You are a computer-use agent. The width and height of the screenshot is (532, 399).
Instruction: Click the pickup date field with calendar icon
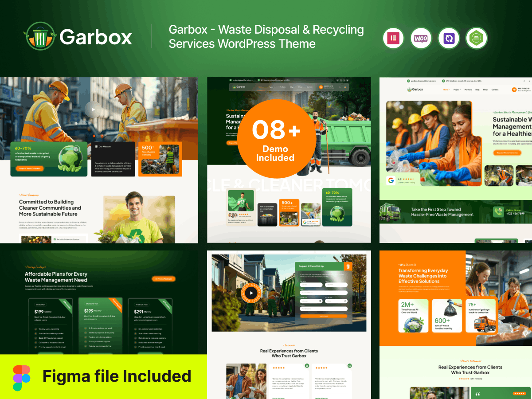[x=311, y=301]
